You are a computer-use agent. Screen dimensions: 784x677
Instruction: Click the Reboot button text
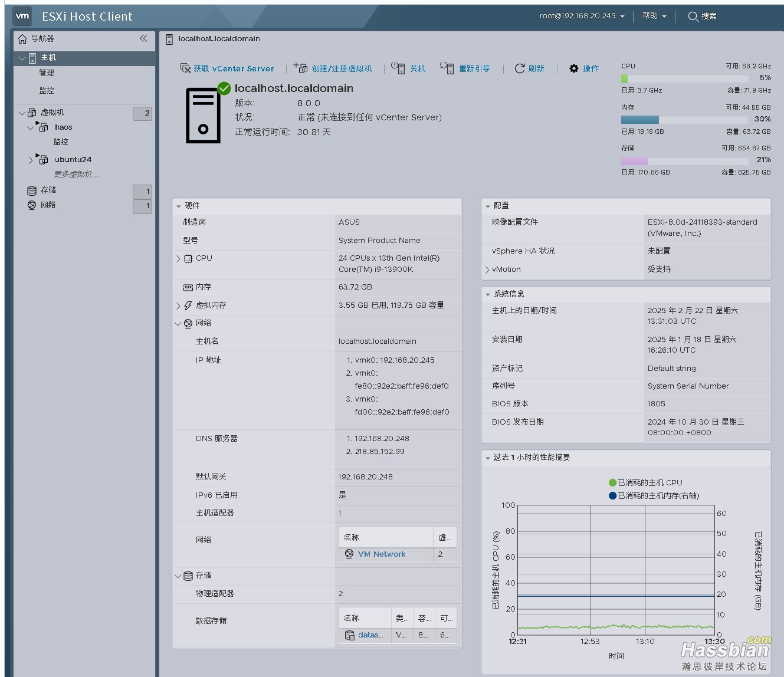[474, 68]
